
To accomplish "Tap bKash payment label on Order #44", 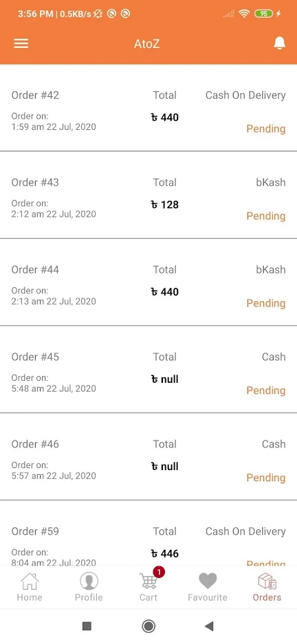I will (271, 269).
